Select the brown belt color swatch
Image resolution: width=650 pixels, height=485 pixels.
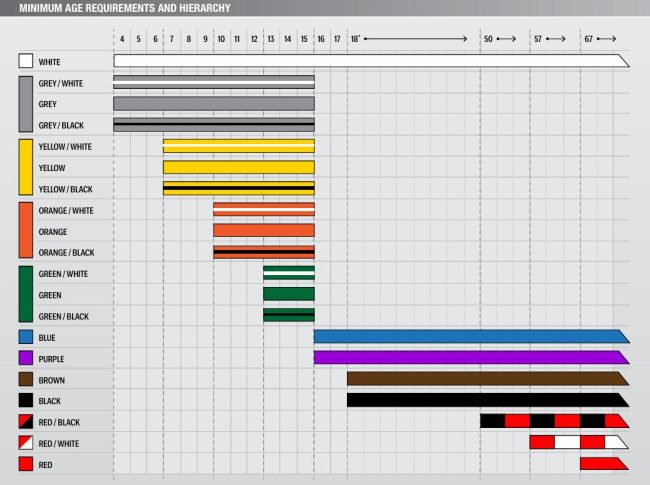[x=26, y=379]
